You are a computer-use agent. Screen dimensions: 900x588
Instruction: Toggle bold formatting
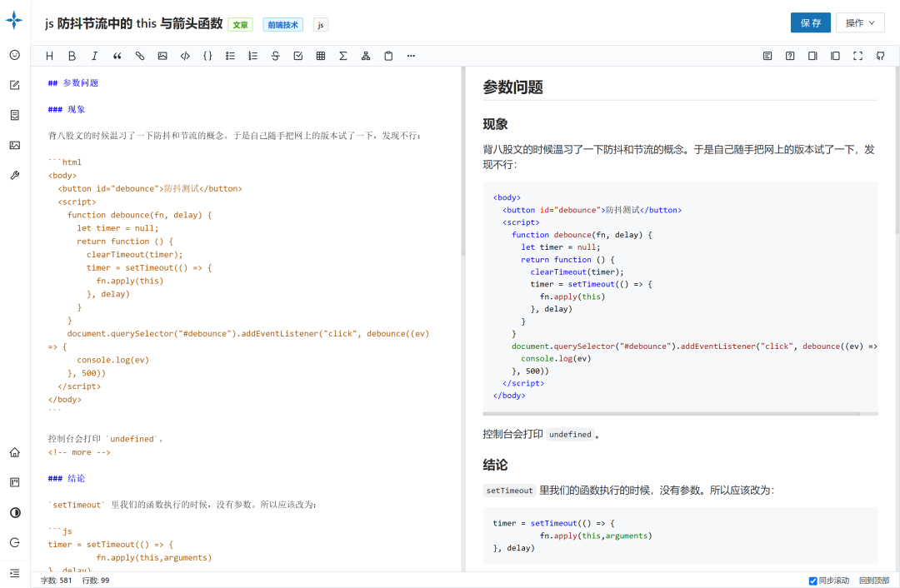tap(72, 56)
